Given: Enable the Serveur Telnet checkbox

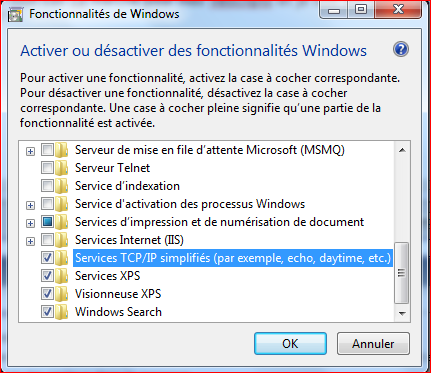Looking at the screenshot, I should (47, 168).
